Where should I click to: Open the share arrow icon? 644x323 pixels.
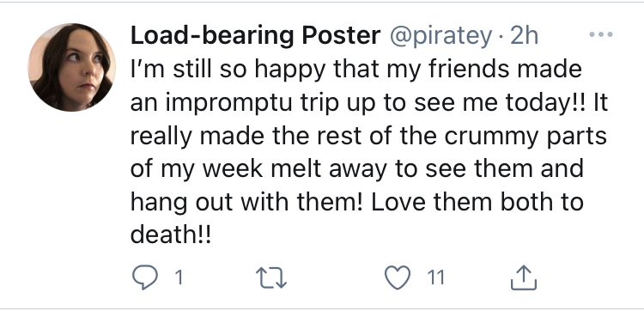[x=524, y=277]
